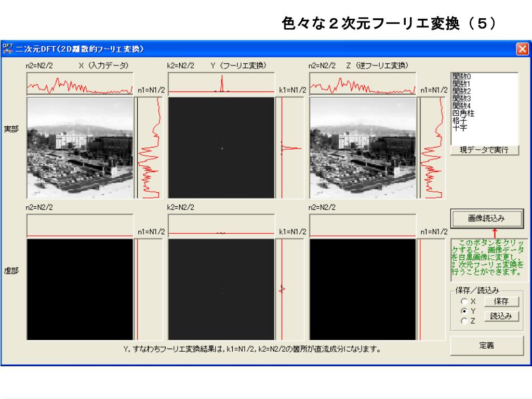Select 関数0 in the function list
The image size is (532, 399).
coord(461,77)
